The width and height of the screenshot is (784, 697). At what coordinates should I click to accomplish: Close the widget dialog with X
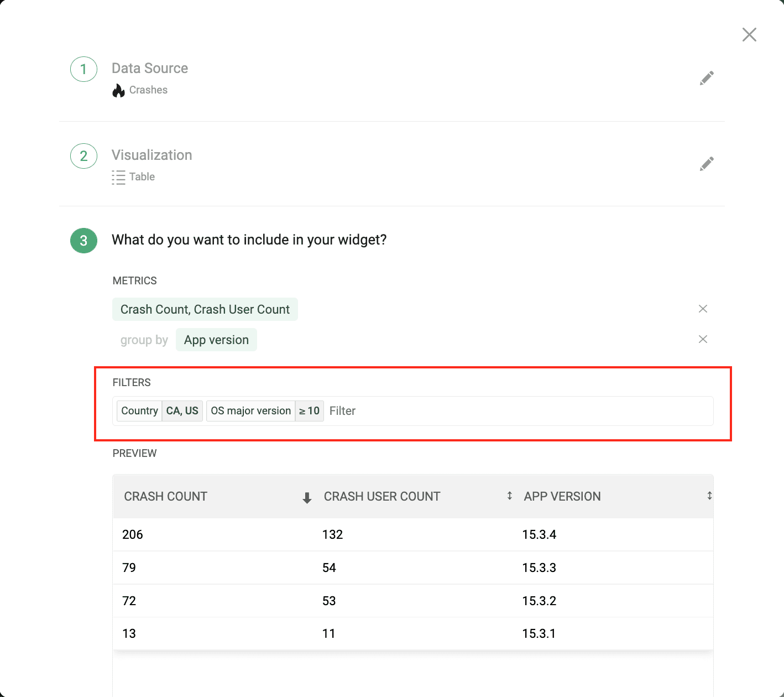pos(749,35)
